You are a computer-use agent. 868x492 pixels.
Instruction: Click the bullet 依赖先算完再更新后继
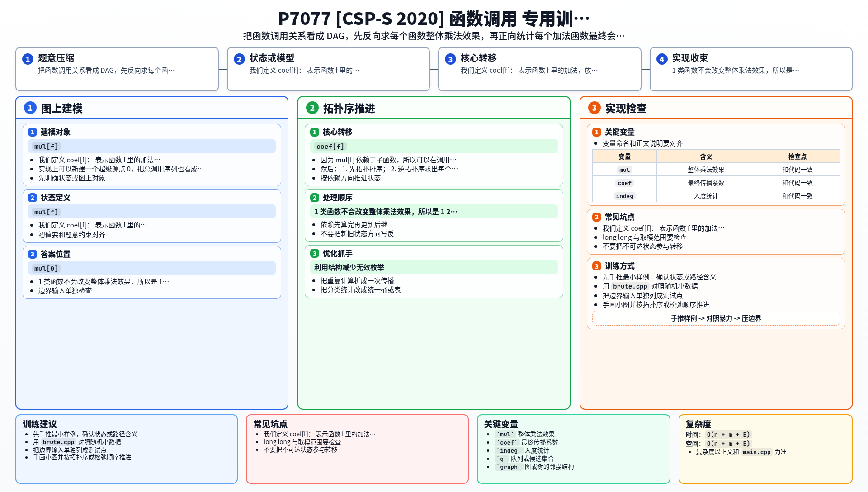pyautogui.click(x=354, y=225)
